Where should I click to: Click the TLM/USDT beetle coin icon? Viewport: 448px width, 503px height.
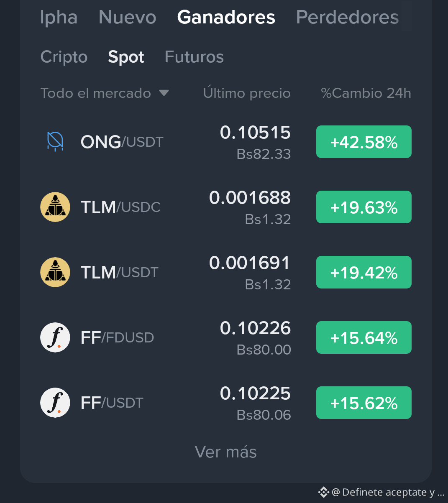[55, 272]
